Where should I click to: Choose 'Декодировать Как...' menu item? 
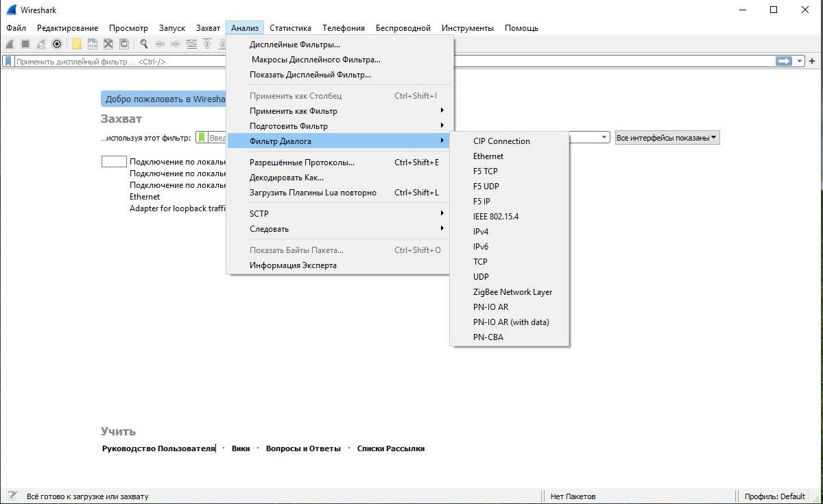339,178
